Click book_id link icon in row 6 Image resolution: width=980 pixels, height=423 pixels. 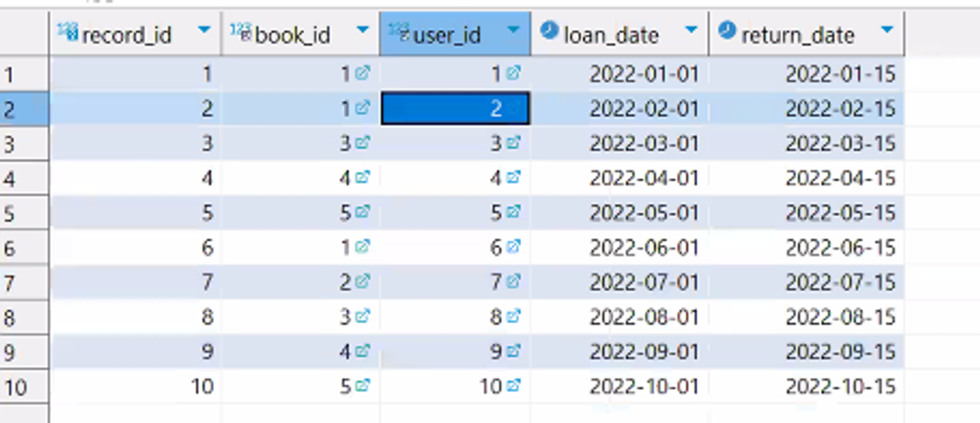[x=363, y=247]
